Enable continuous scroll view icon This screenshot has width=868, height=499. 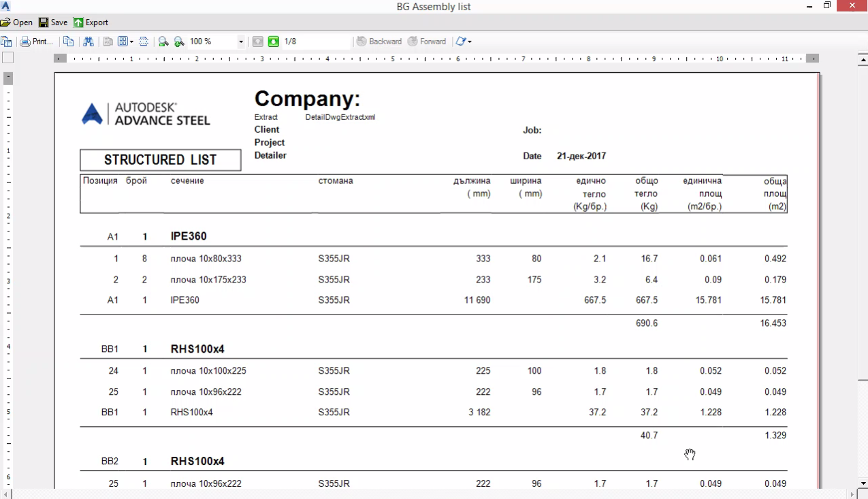tap(144, 42)
